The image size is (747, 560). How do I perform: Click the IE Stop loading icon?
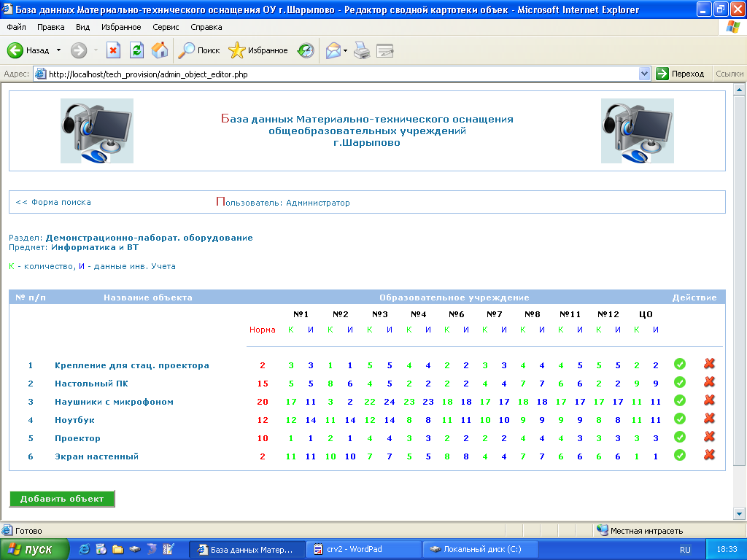[x=113, y=50]
